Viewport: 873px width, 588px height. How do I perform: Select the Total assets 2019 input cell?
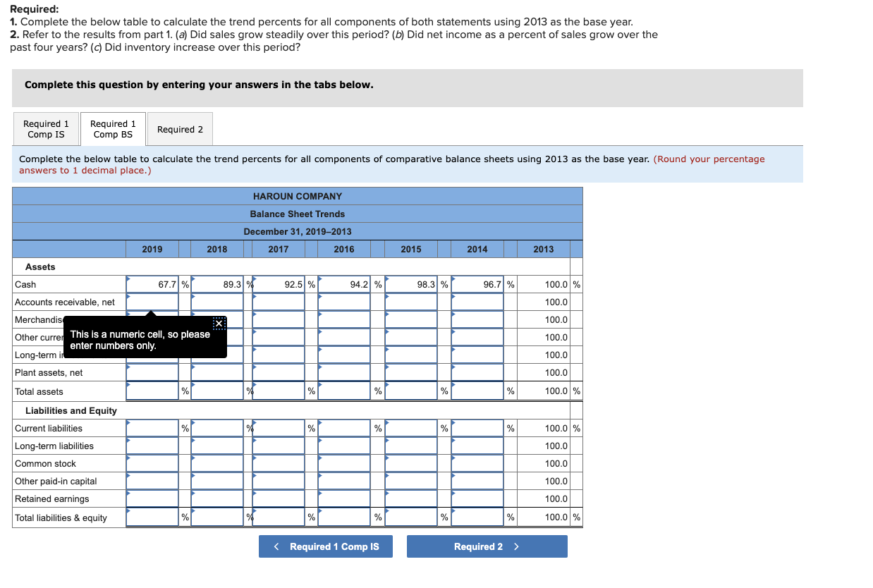[x=152, y=391]
